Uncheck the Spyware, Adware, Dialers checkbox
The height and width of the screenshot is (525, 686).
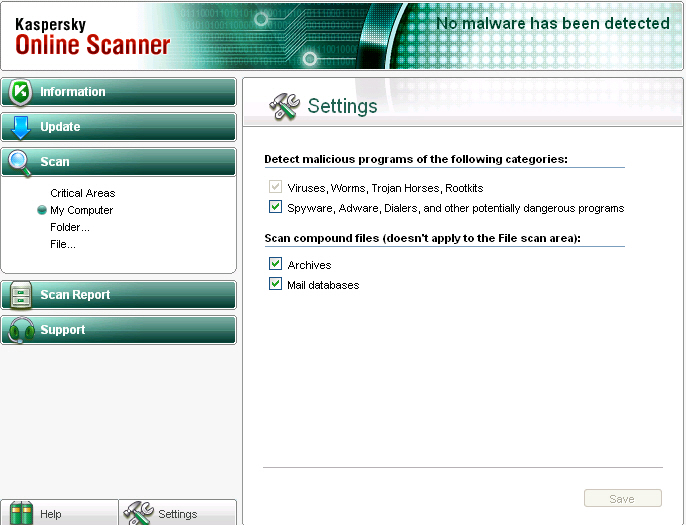275,206
